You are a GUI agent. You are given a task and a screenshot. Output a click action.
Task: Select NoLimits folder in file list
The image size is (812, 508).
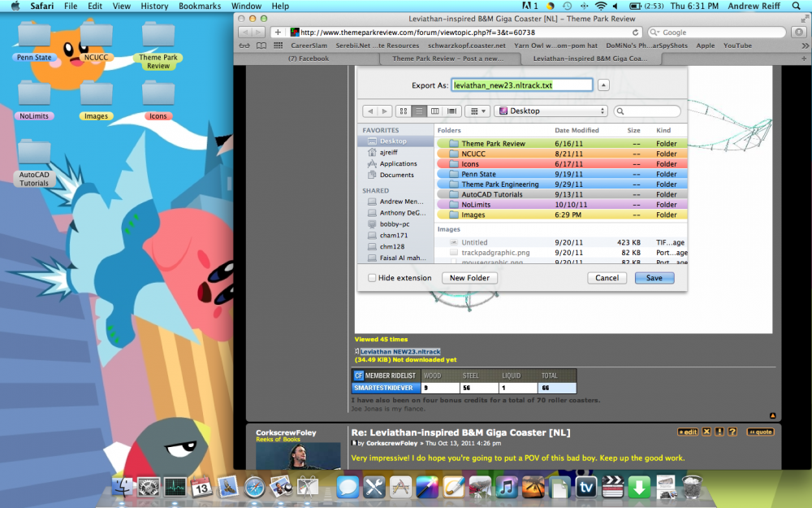point(475,205)
